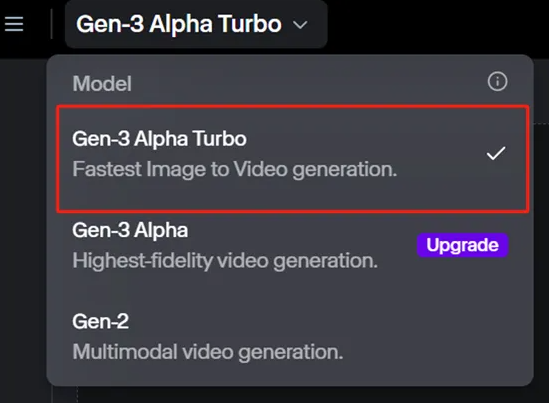Image resolution: width=549 pixels, height=403 pixels.
Task: Click the info icon beside Model
Action: click(x=497, y=81)
